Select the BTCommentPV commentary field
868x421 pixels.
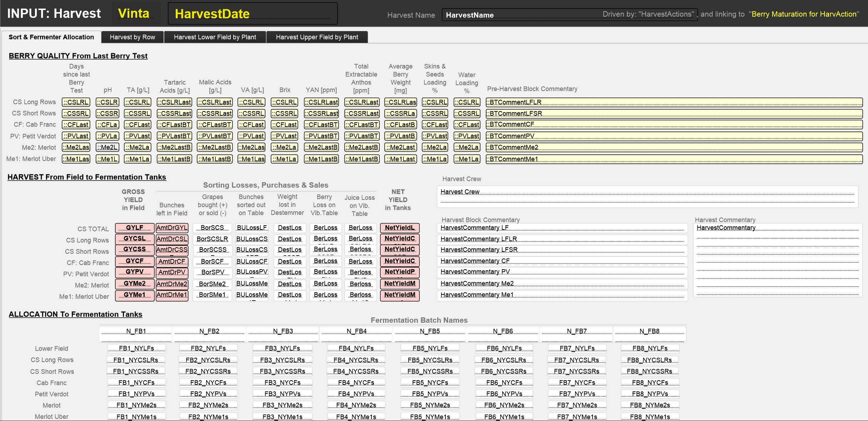tap(674, 136)
